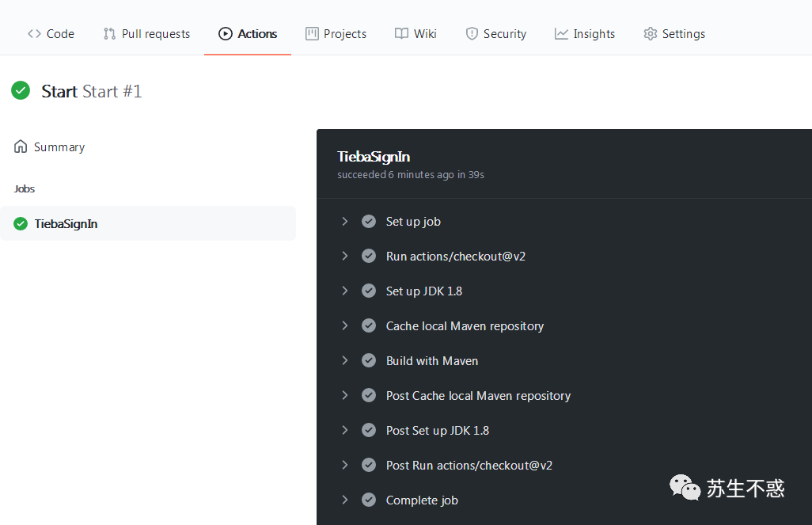Click the Pull requests branch icon
This screenshot has height=525, width=812.
tap(109, 34)
